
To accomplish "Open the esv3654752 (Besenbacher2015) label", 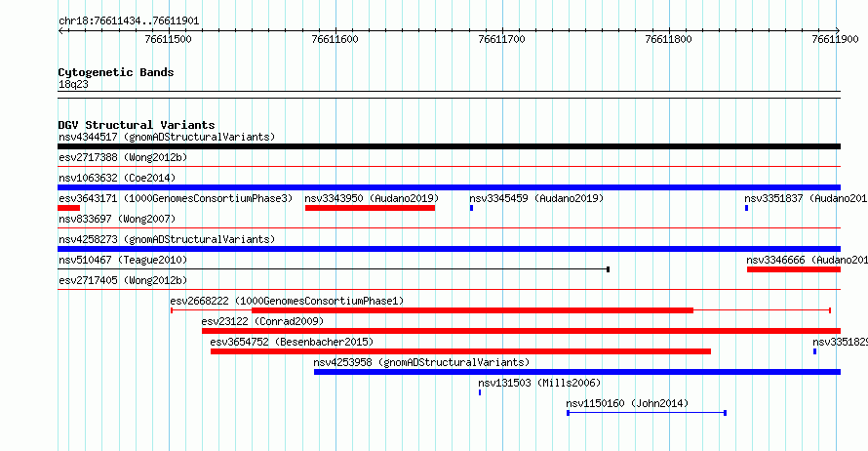I will 292,342.
